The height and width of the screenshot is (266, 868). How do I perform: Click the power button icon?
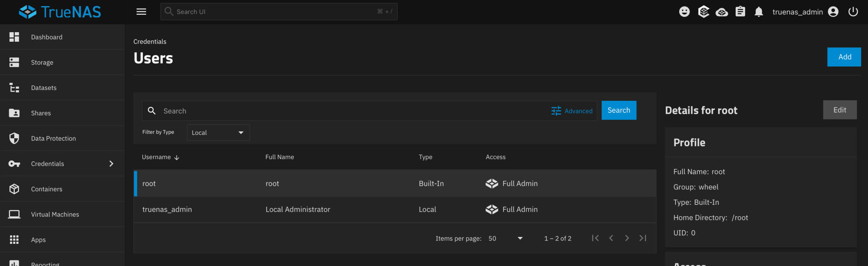pos(853,12)
